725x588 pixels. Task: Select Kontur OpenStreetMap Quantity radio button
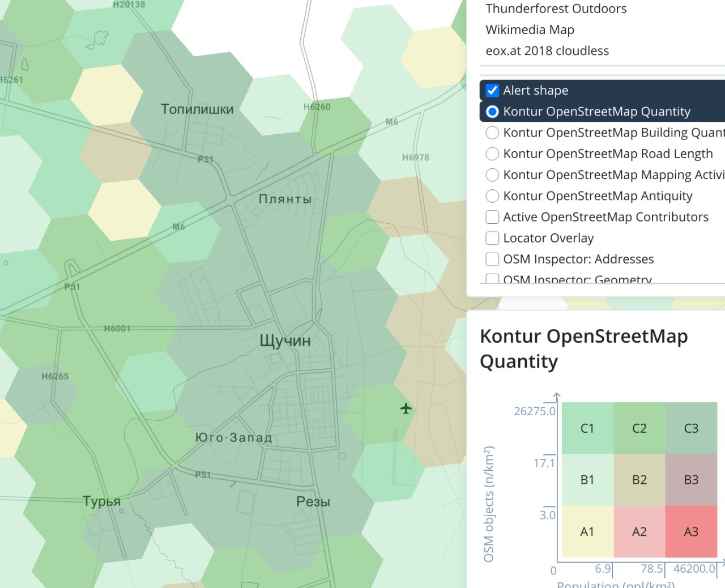tap(493, 112)
